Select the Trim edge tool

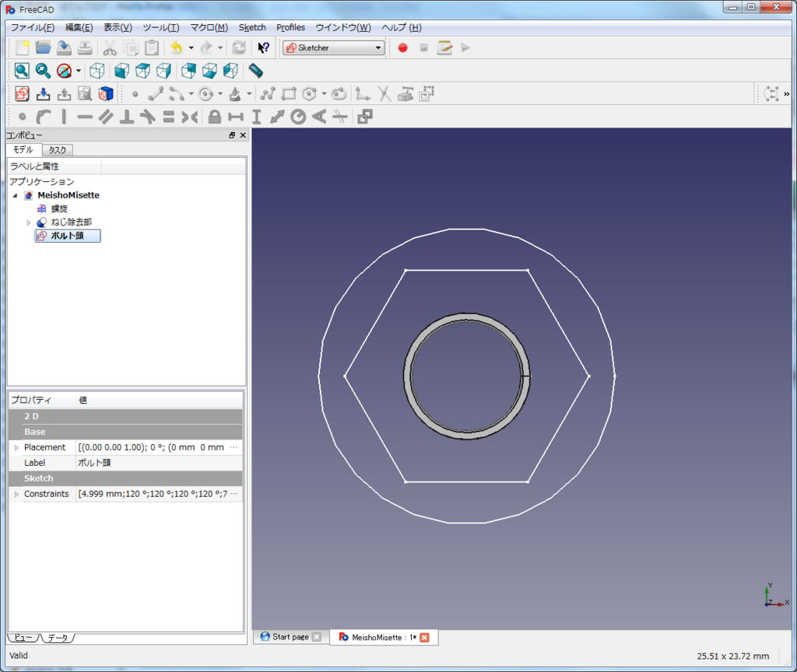click(x=384, y=94)
